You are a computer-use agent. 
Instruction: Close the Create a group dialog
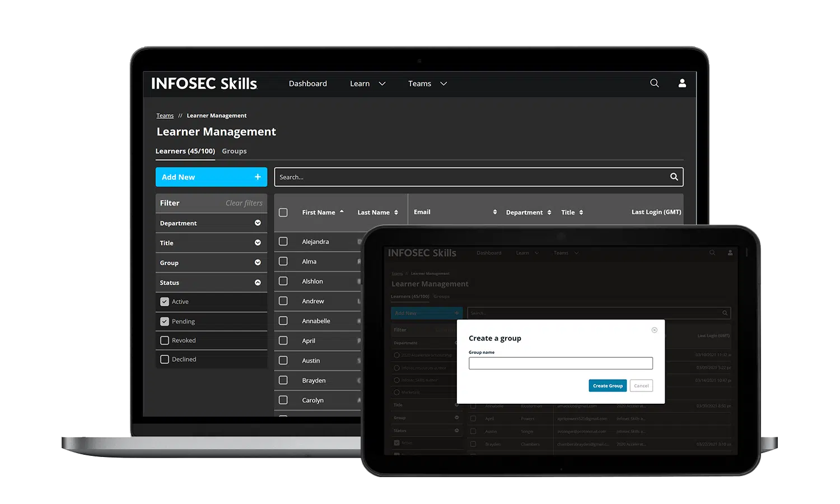coord(654,330)
